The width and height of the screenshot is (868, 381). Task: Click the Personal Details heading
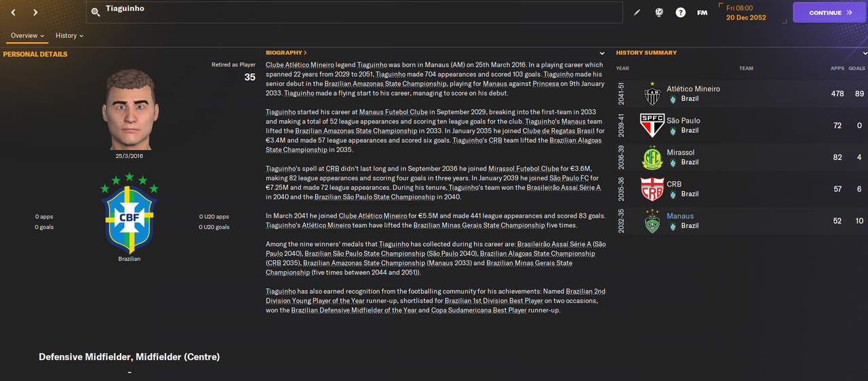pyautogui.click(x=35, y=54)
